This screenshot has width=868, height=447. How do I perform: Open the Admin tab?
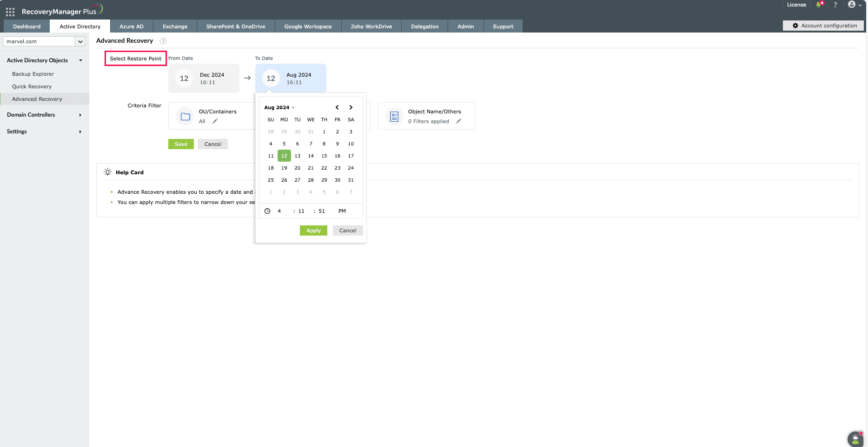click(465, 26)
